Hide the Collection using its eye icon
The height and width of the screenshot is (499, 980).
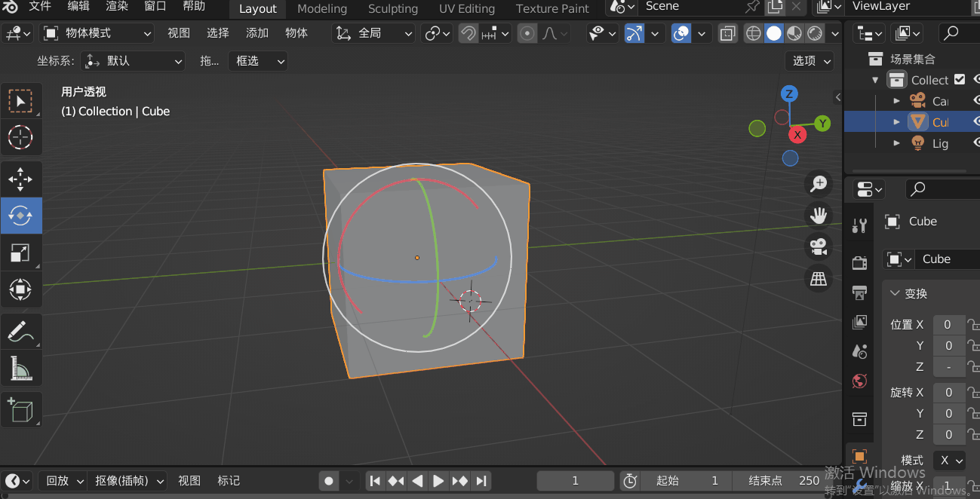(975, 79)
